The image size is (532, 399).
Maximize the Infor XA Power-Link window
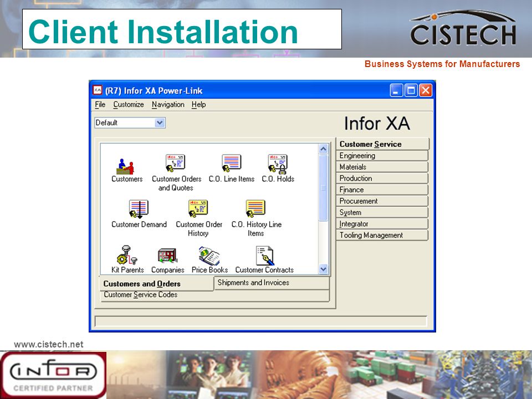pyautogui.click(x=411, y=90)
